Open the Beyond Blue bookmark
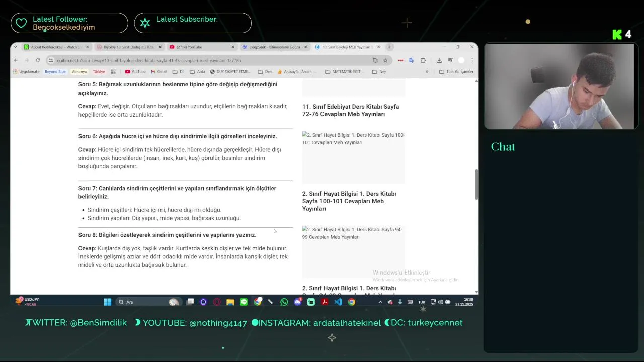644x362 pixels. coord(55,72)
